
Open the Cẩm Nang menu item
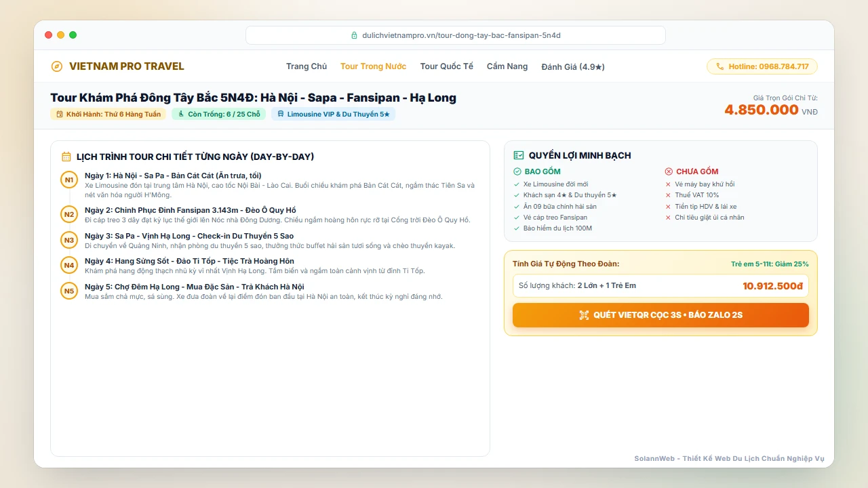coord(507,66)
